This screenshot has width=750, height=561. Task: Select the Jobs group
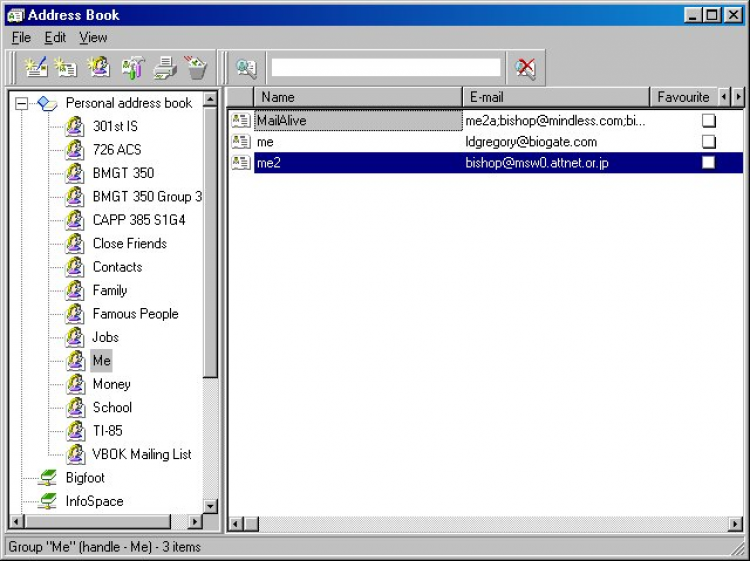point(105,337)
